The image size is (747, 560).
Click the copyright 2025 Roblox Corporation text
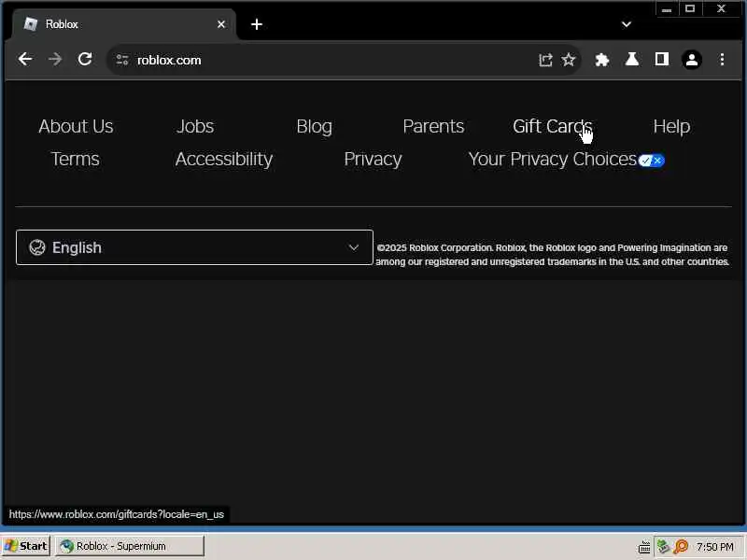click(553, 255)
